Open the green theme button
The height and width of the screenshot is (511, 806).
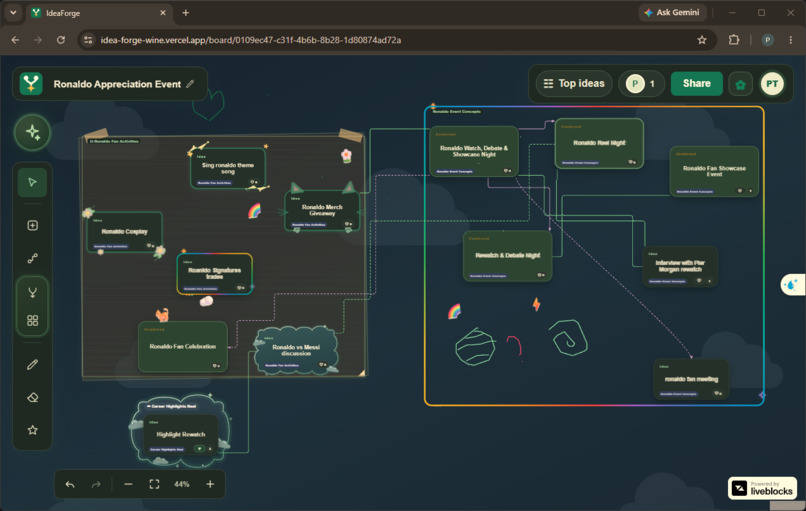click(741, 84)
